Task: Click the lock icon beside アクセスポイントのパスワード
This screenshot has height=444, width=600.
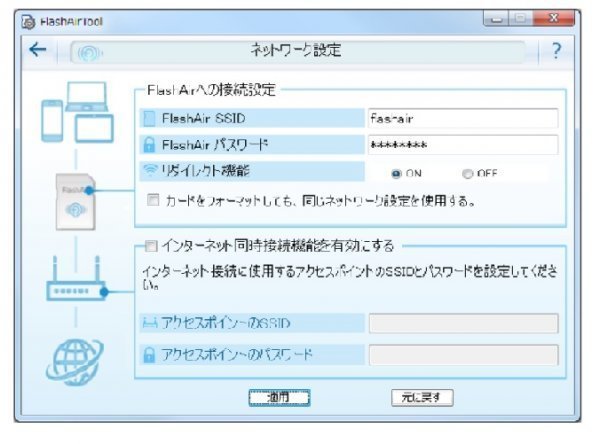Action: pos(149,355)
